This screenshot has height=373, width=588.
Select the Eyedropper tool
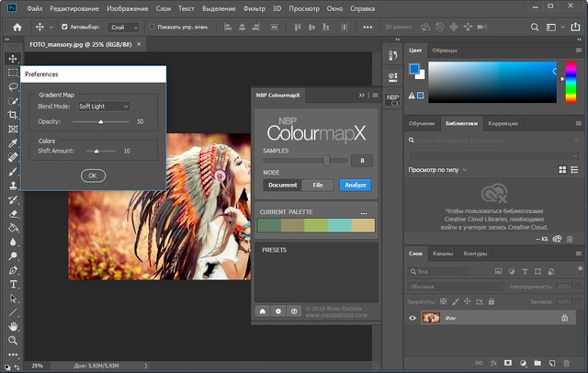(x=14, y=143)
